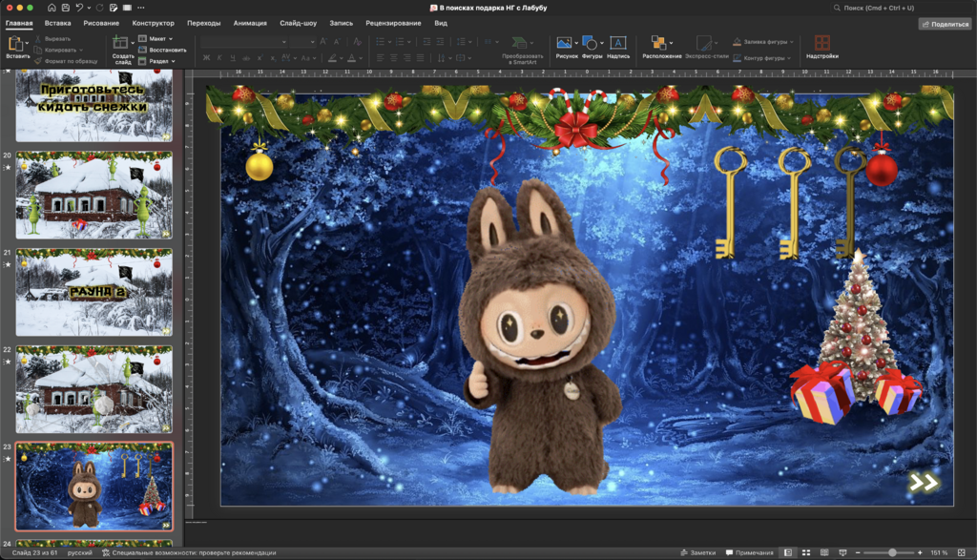
Task: Open the Раздел section dropdown
Action: (x=157, y=61)
